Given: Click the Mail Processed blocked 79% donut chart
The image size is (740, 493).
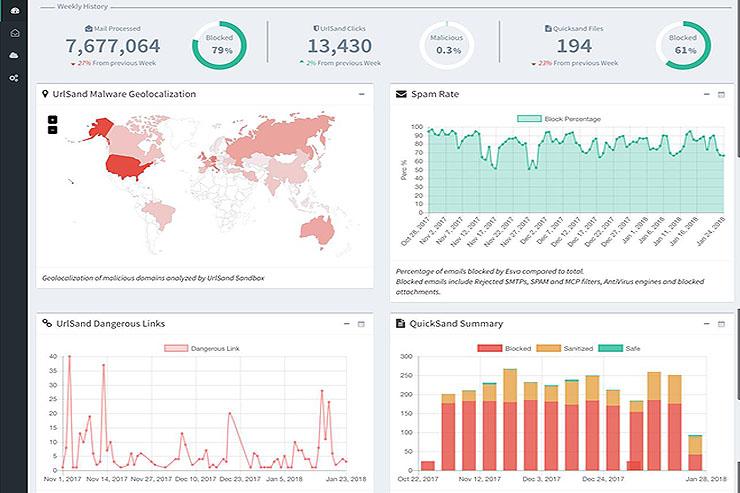Looking at the screenshot, I should 219,43.
